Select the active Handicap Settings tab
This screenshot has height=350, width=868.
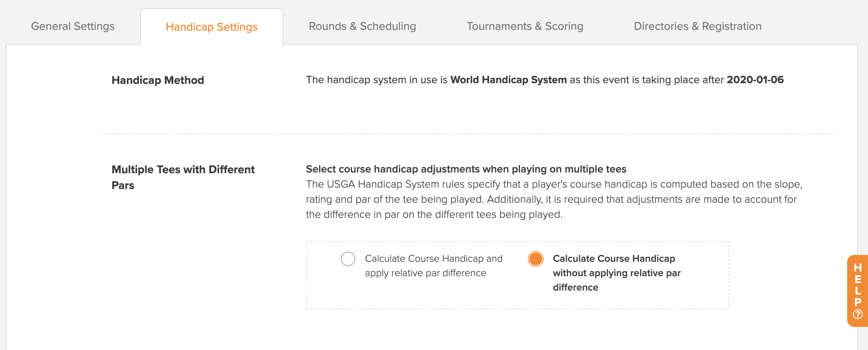click(x=212, y=27)
